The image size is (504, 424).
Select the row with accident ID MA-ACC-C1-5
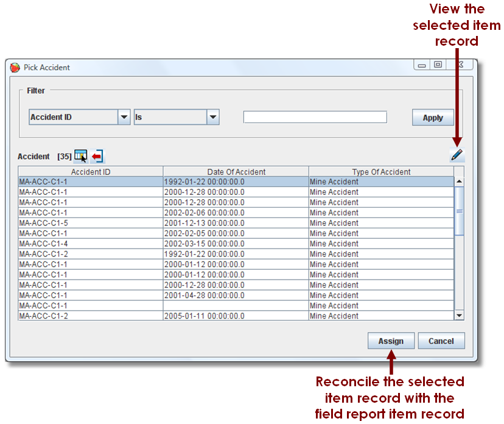91,223
